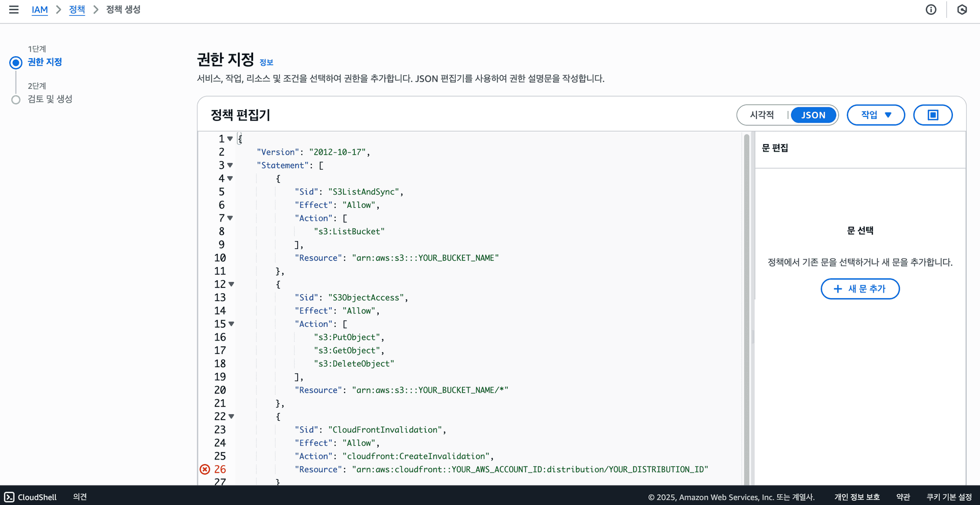Click 쿠키 기본 설정 in the footer
The image size is (980, 505).
949,497
